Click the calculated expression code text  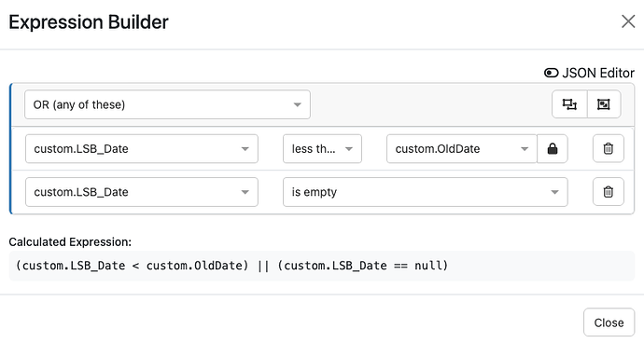coord(231,266)
